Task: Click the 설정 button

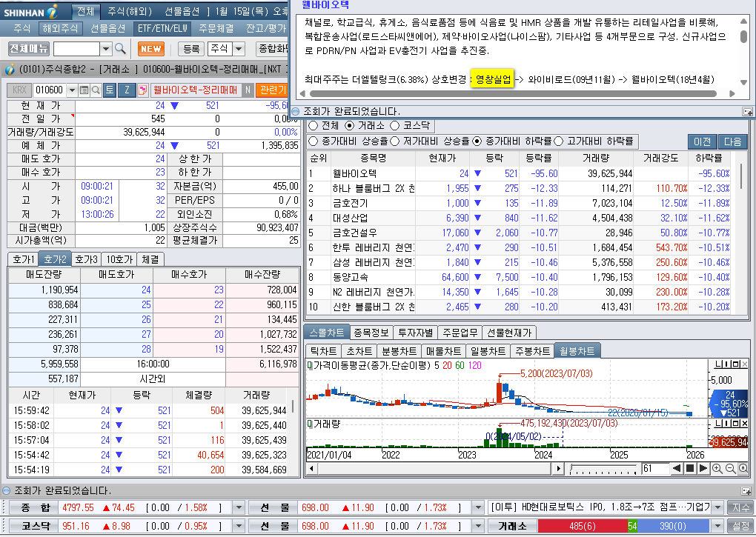Action: click(x=741, y=526)
